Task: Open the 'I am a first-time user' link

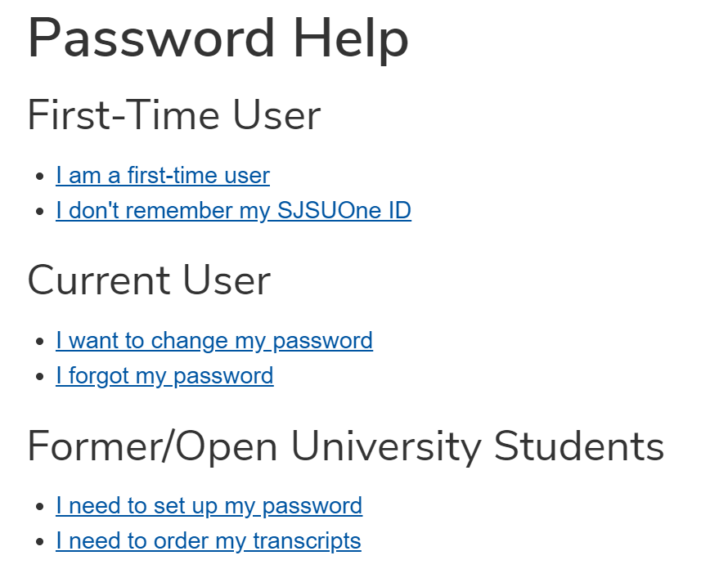Action: 162,175
